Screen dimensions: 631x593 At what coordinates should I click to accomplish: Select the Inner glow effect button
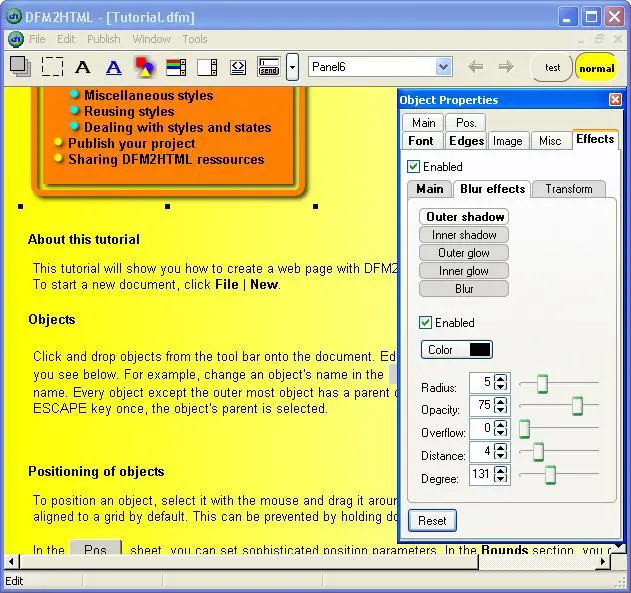tap(464, 271)
